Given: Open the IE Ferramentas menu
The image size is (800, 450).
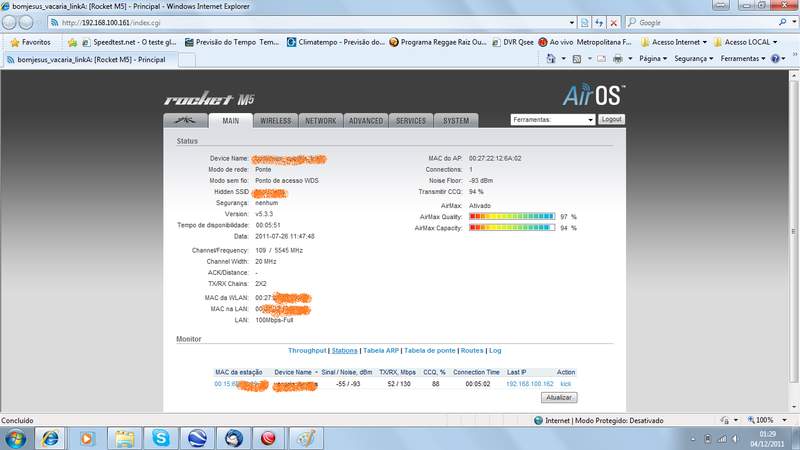Looking at the screenshot, I should pyautogui.click(x=743, y=59).
